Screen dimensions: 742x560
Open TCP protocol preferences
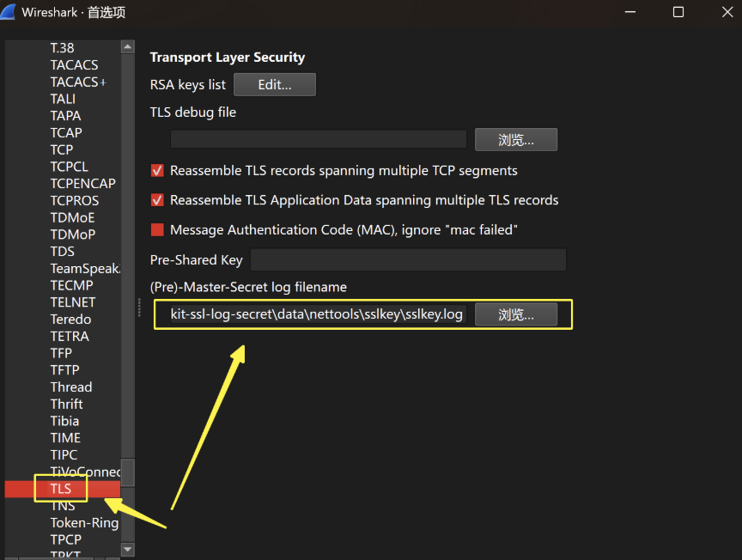coord(62,149)
